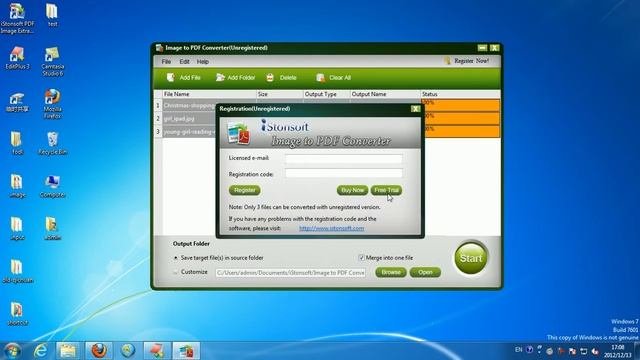Click the Register Now key icon
This screenshot has width=640, height=360.
[x=447, y=61]
